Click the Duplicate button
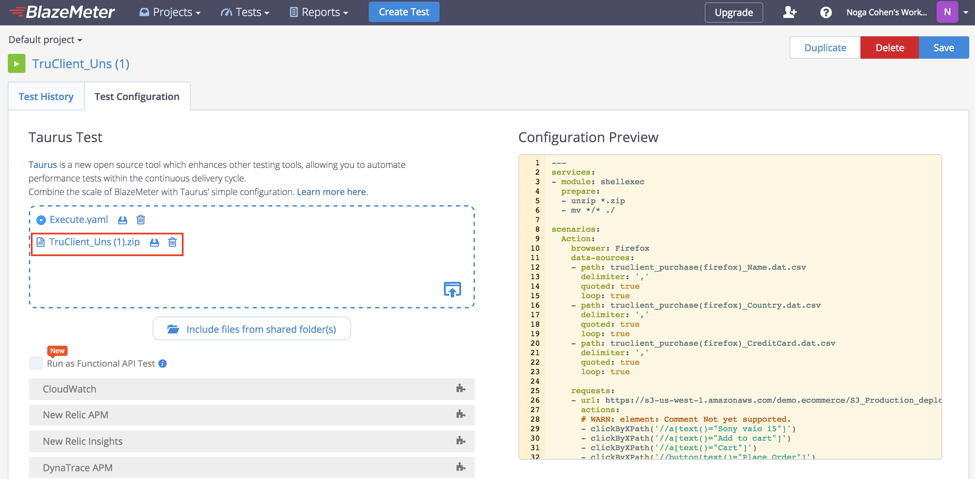Screen dimensions: 975x479 825,47
